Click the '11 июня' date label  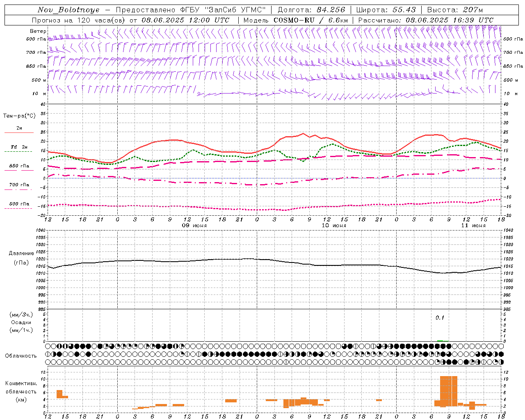click(x=473, y=226)
